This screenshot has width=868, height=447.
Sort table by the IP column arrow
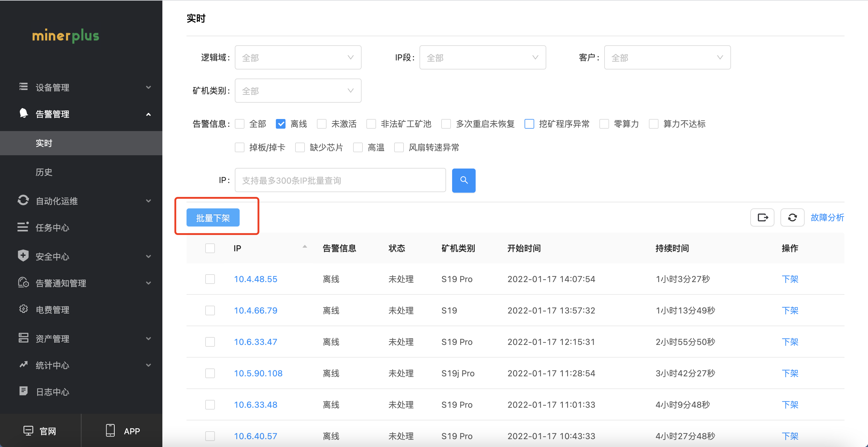click(x=305, y=247)
